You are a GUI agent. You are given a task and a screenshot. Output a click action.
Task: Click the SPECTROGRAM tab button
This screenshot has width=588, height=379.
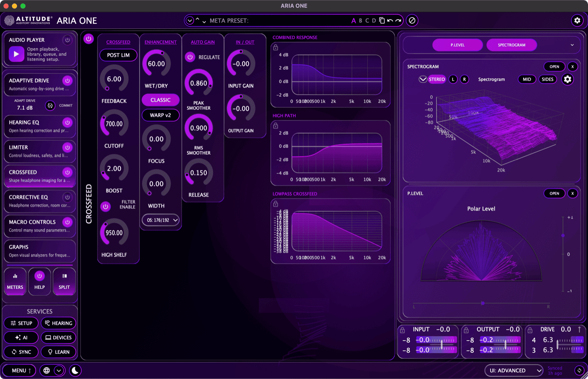(x=511, y=45)
